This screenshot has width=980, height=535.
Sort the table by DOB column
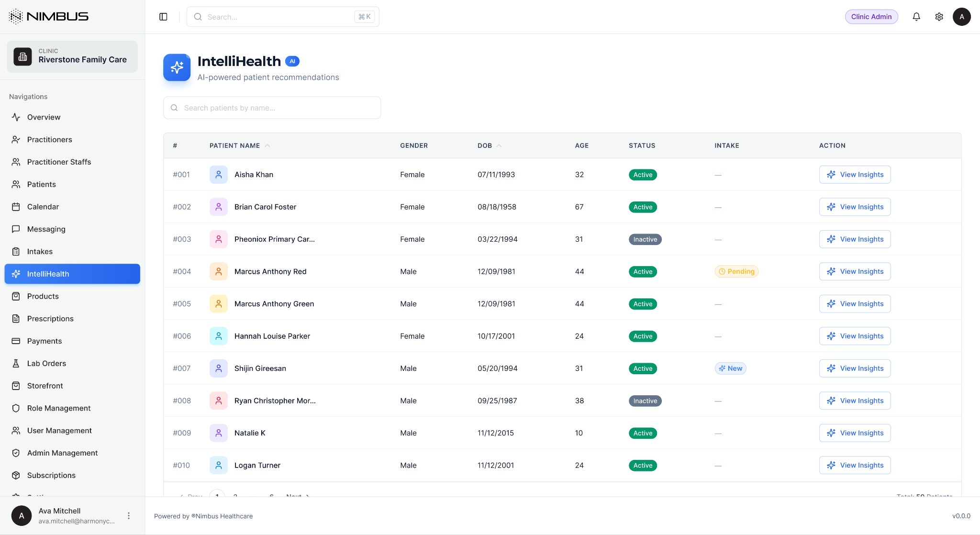coord(489,145)
